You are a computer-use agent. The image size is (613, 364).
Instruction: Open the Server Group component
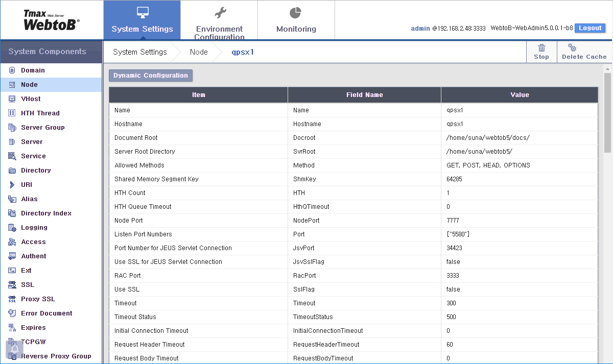tap(51, 128)
